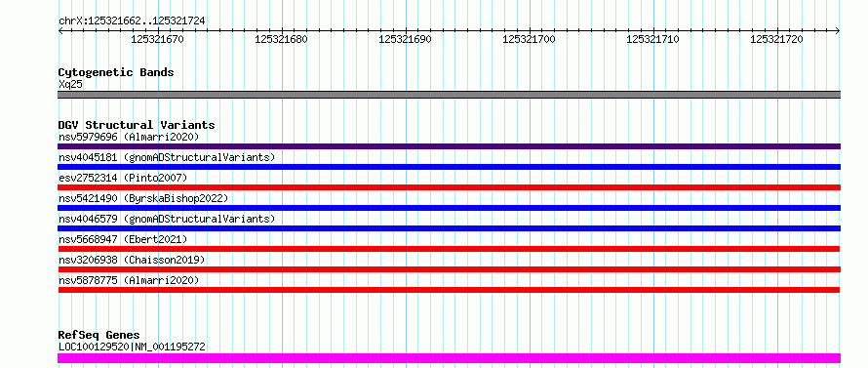Click the chrX:125321662..125321724 region label
Viewport: 868px width, 368px height.
coord(132,20)
